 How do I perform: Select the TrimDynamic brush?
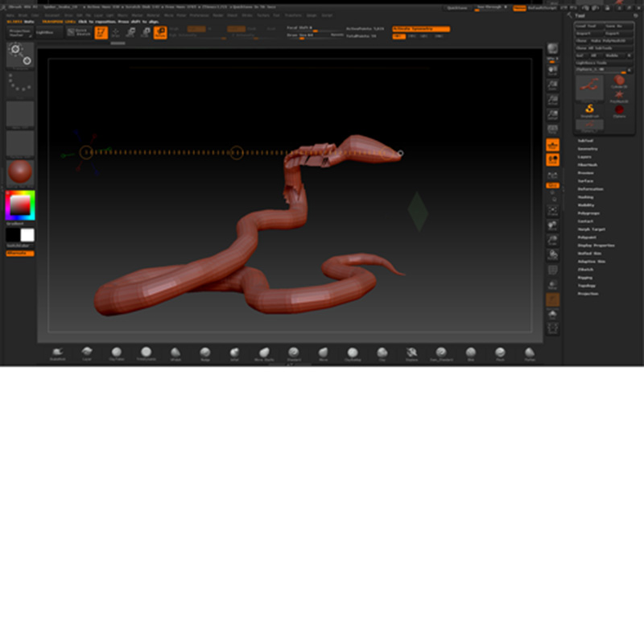(x=147, y=353)
